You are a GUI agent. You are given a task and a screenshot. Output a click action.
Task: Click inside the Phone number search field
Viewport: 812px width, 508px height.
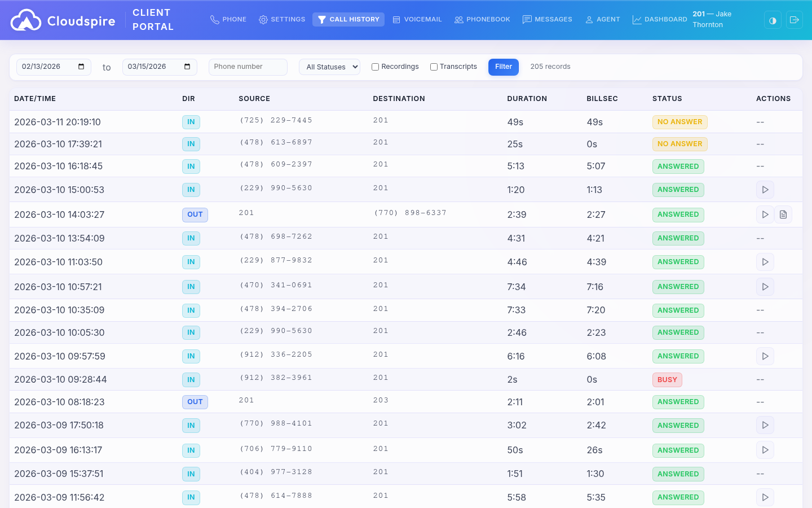(248, 67)
